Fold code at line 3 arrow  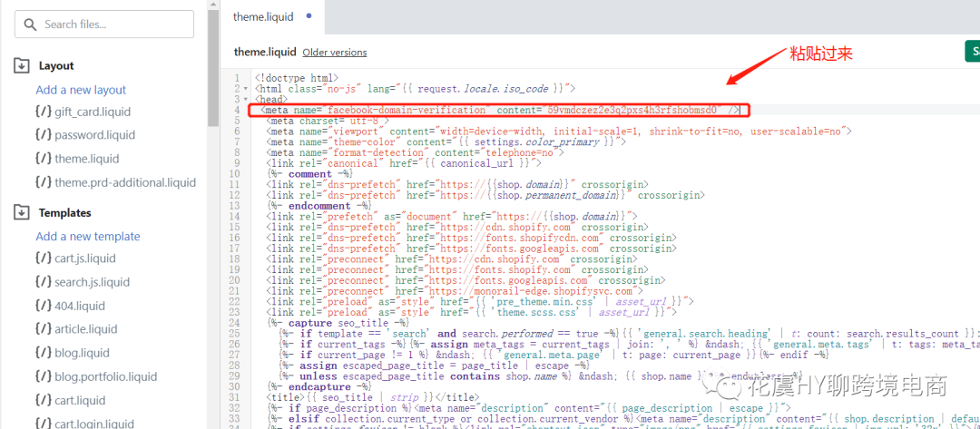[246, 99]
